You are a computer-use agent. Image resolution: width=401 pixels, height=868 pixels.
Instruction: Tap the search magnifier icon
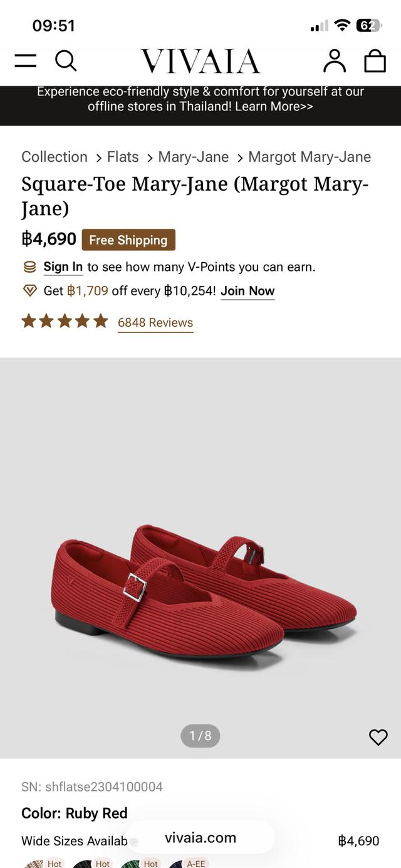coord(65,61)
